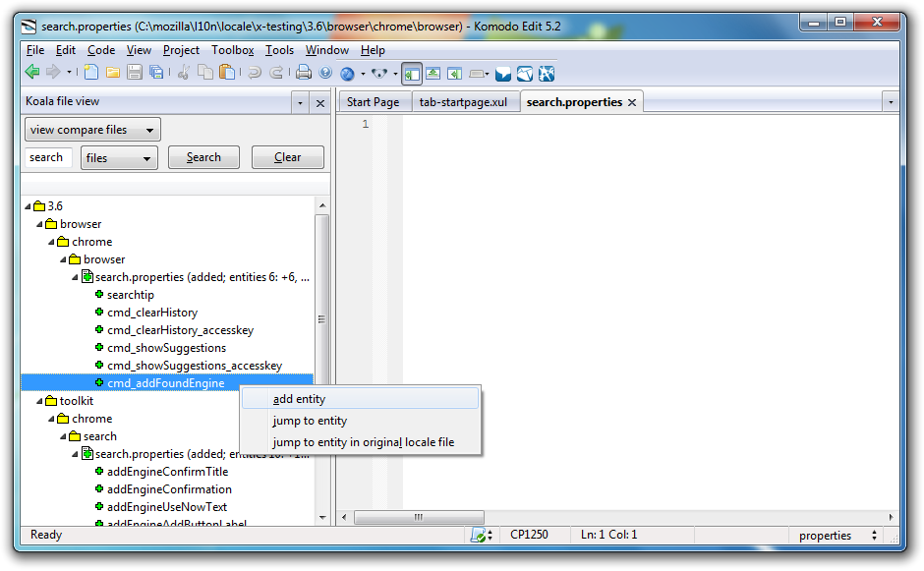Viewport: 924px width, 571px height.
Task: Open the View menu
Action: 139,50
